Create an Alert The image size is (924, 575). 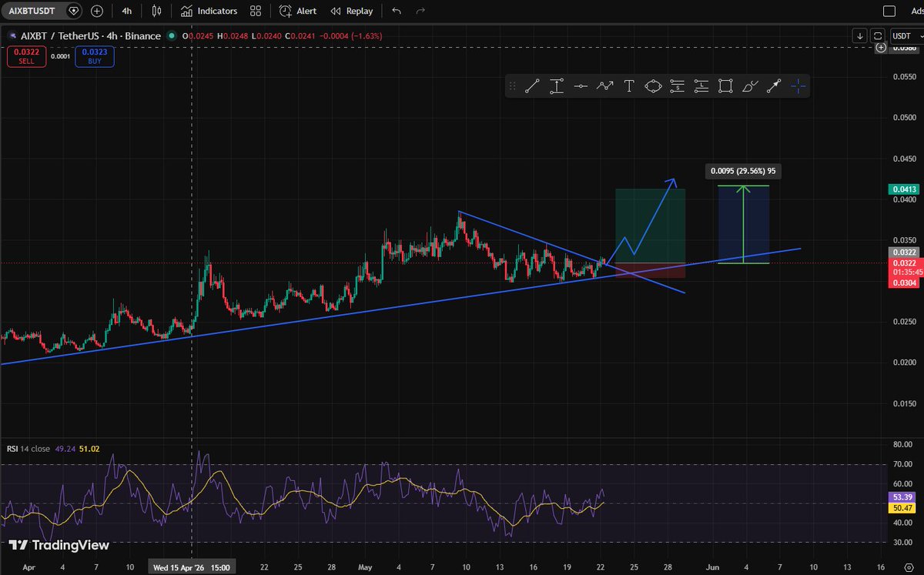pos(298,12)
